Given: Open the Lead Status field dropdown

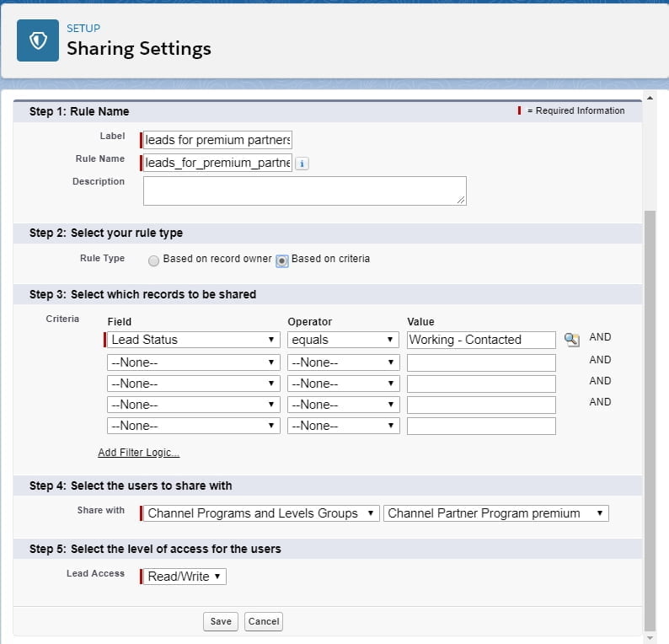Looking at the screenshot, I should [193, 340].
